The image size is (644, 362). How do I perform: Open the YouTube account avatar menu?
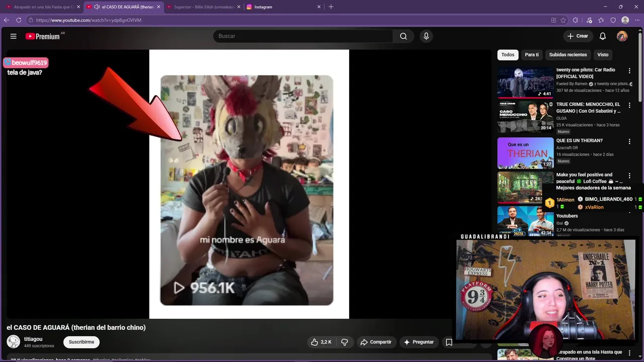tap(622, 36)
